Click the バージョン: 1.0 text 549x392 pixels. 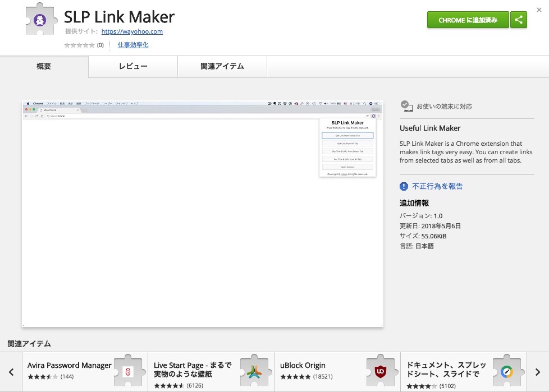(421, 216)
